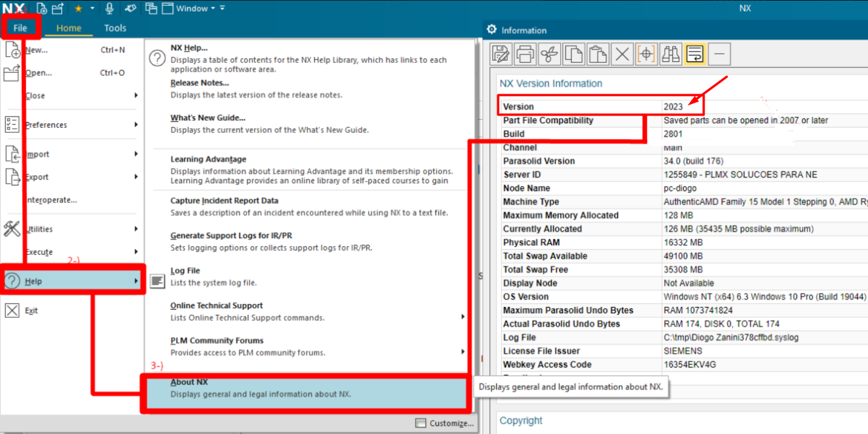Click the Exit menu item

tap(31, 311)
